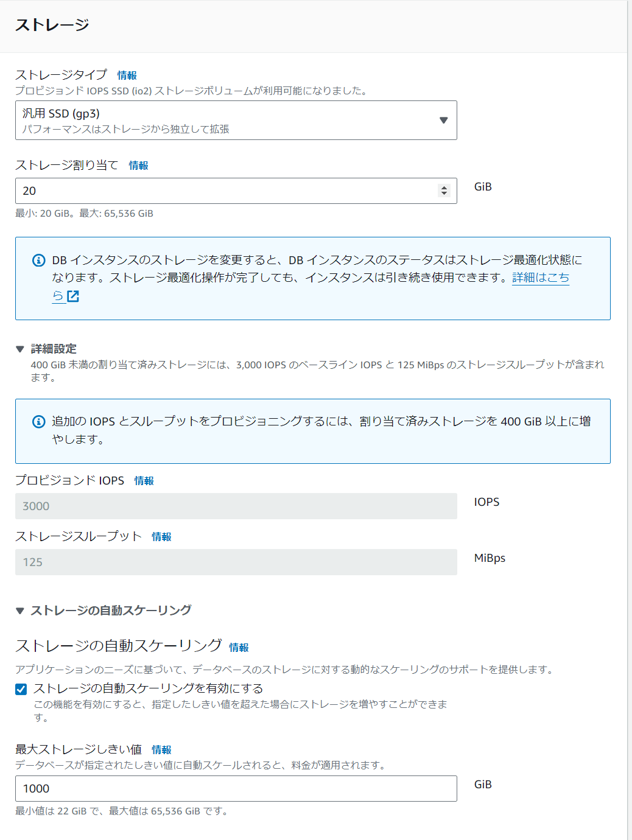Open 情報 link beside ストレージの自動スケーリング heading
The width and height of the screenshot is (632, 840).
point(239,648)
